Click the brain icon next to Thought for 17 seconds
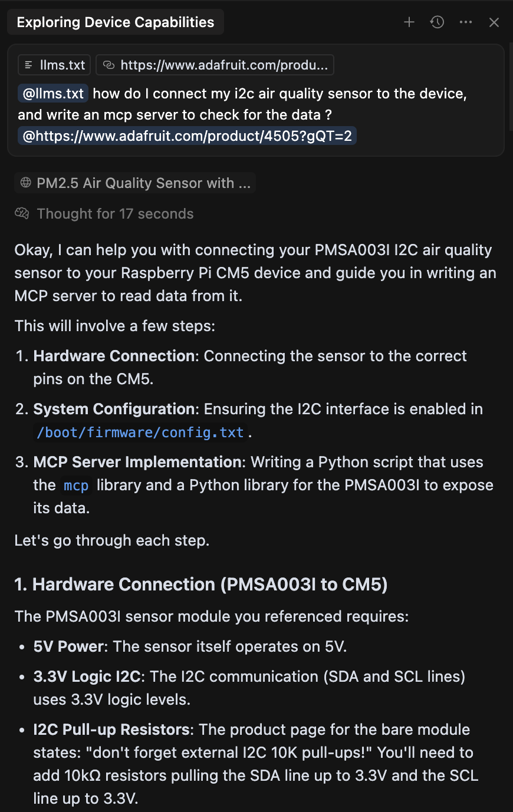 pos(22,213)
